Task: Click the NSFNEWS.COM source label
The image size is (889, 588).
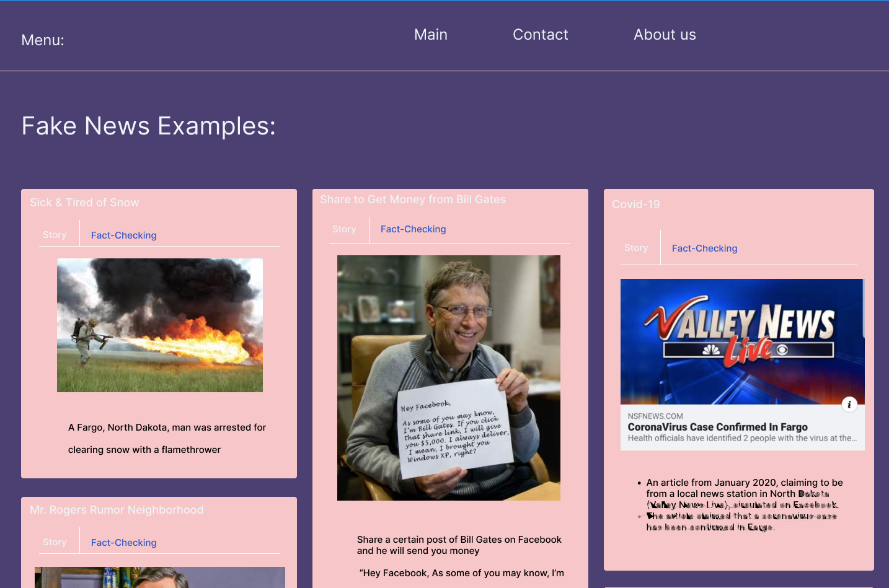Action: [x=655, y=416]
